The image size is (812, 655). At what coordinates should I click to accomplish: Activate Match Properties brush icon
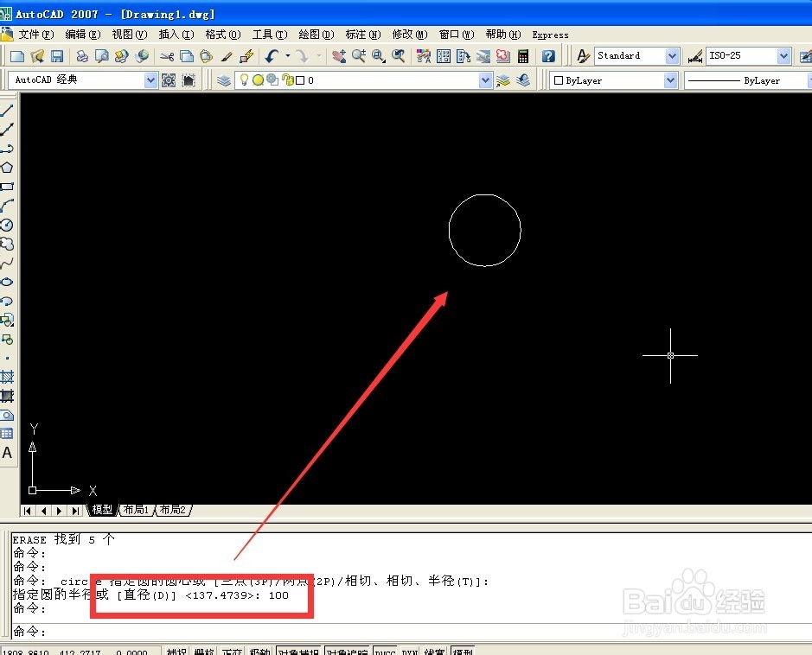click(x=227, y=56)
